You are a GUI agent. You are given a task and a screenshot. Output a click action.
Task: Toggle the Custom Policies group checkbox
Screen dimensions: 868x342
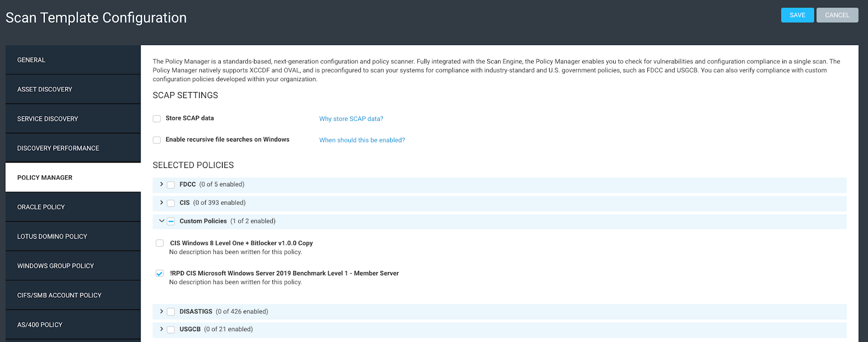tap(171, 221)
